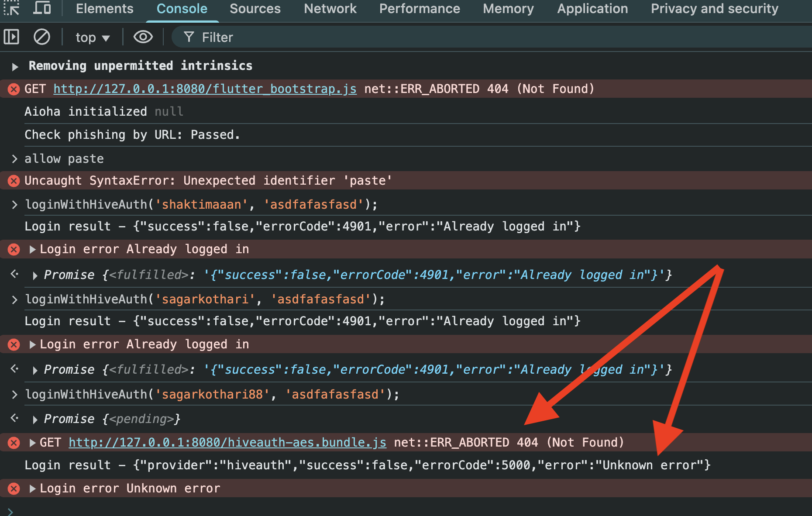Clear the console with the circle-slash icon
The height and width of the screenshot is (516, 812).
tap(42, 37)
